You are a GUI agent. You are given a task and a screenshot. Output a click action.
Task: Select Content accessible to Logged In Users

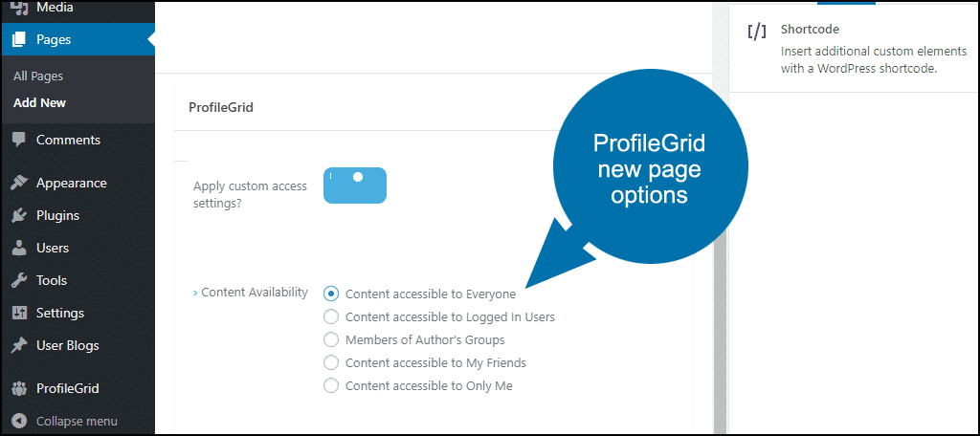point(331,316)
